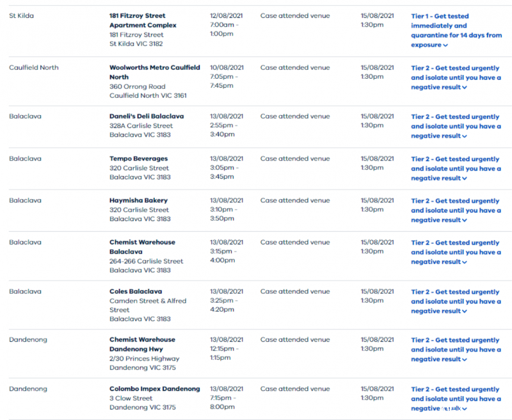Click the Coles Balaclava venue name
Image resolution: width=512 pixels, height=420 pixels.
tap(135, 291)
